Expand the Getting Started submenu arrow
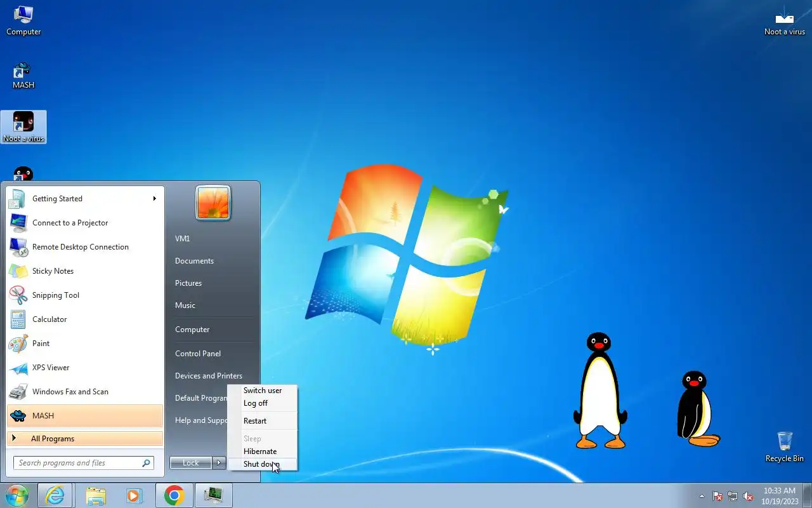The height and width of the screenshot is (508, 812). pos(154,199)
